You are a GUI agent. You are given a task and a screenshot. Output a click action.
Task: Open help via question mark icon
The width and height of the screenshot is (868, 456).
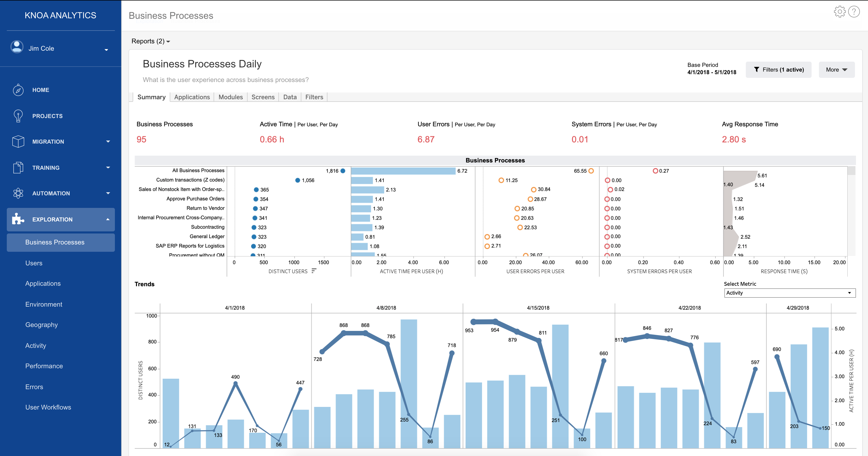coord(854,12)
